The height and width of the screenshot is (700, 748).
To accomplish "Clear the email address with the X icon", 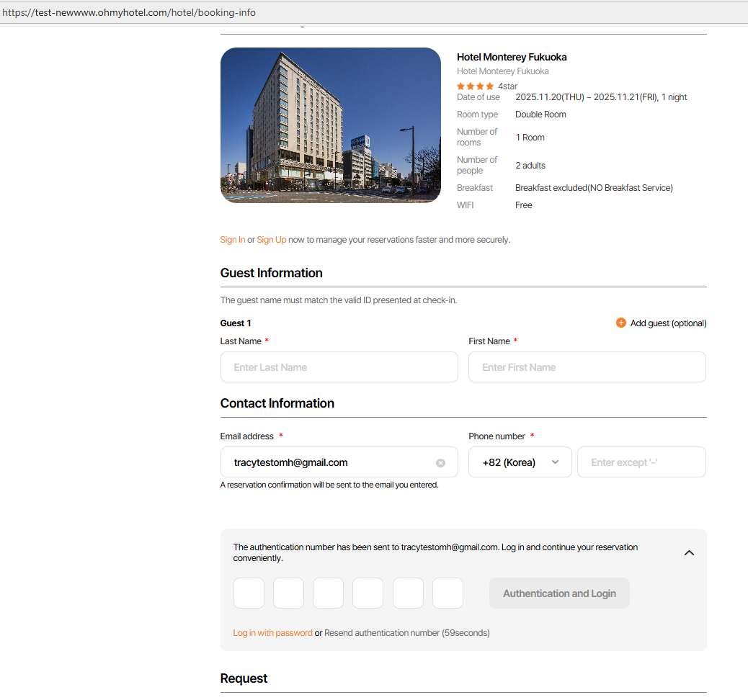I will tap(440, 463).
